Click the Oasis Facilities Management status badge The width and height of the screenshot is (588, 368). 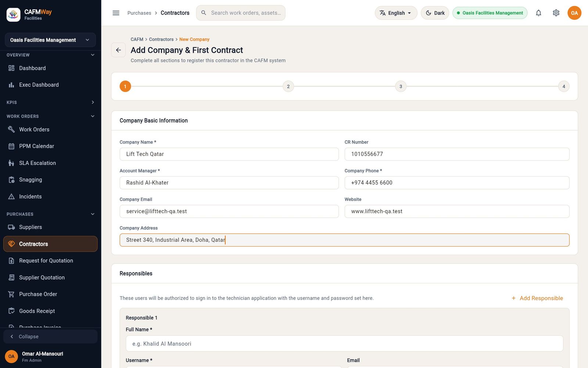490,13
